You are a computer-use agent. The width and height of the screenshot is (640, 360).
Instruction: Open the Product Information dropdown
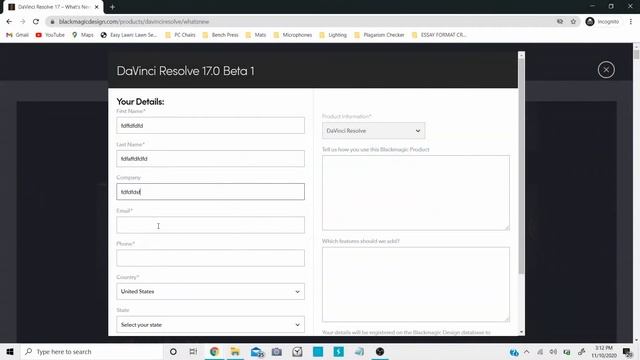(x=373, y=131)
